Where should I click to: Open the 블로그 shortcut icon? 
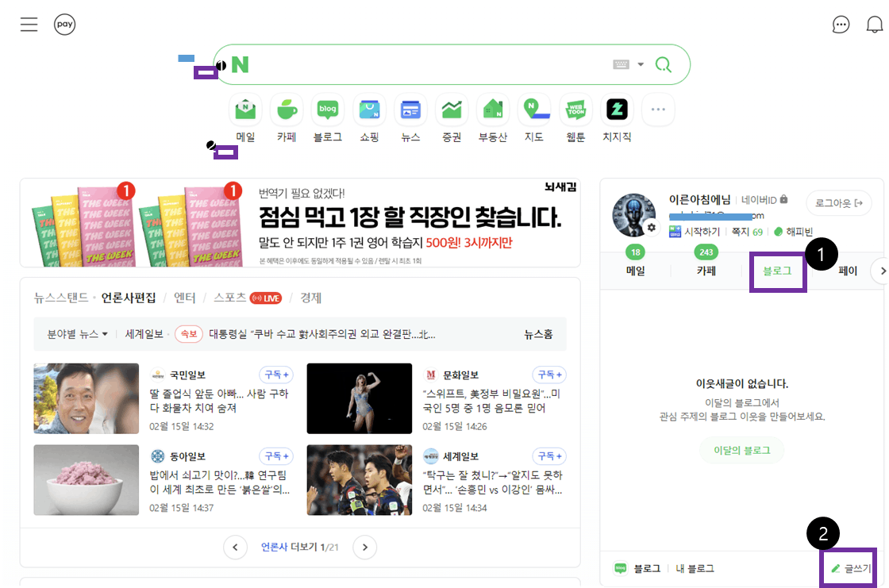coord(328,110)
